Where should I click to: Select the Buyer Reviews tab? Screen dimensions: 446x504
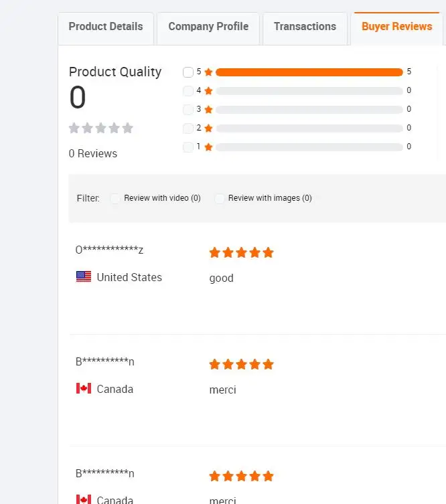(396, 27)
